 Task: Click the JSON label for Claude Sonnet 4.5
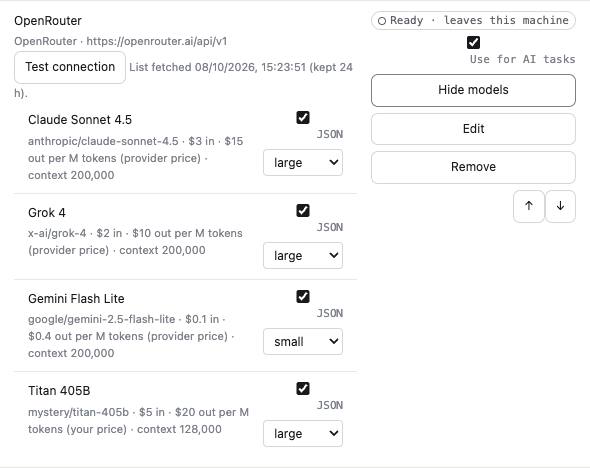[x=330, y=134]
